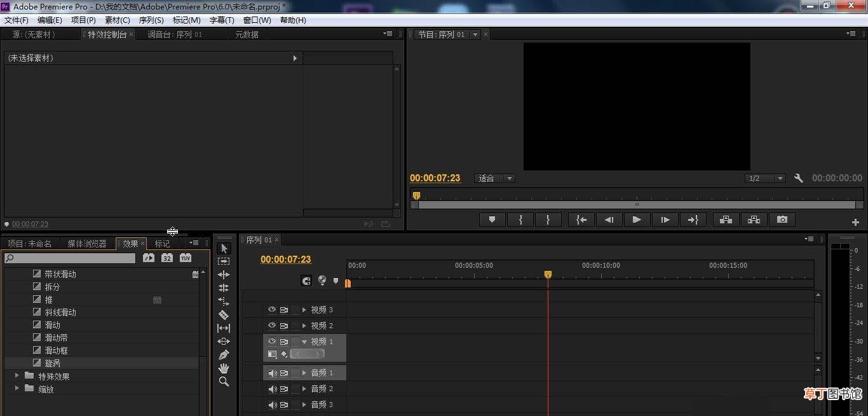Collapse the 视频 1 track
The image size is (868, 416).
(304, 342)
